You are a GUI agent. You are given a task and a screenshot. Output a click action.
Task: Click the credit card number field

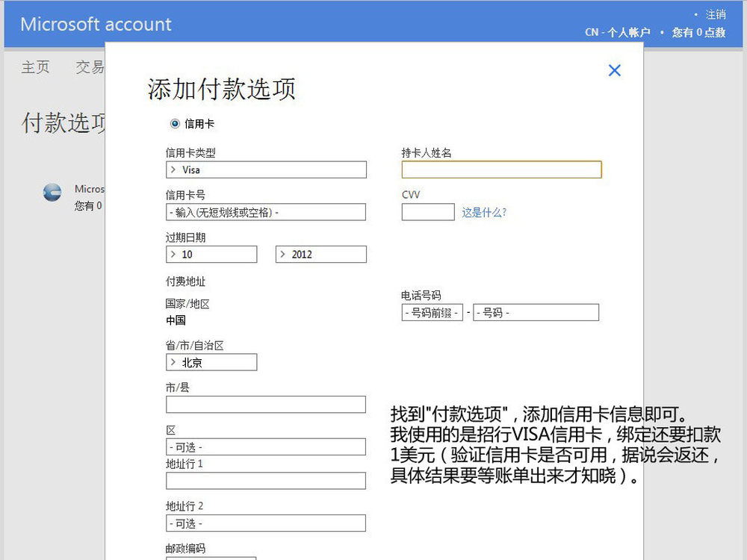(x=267, y=212)
